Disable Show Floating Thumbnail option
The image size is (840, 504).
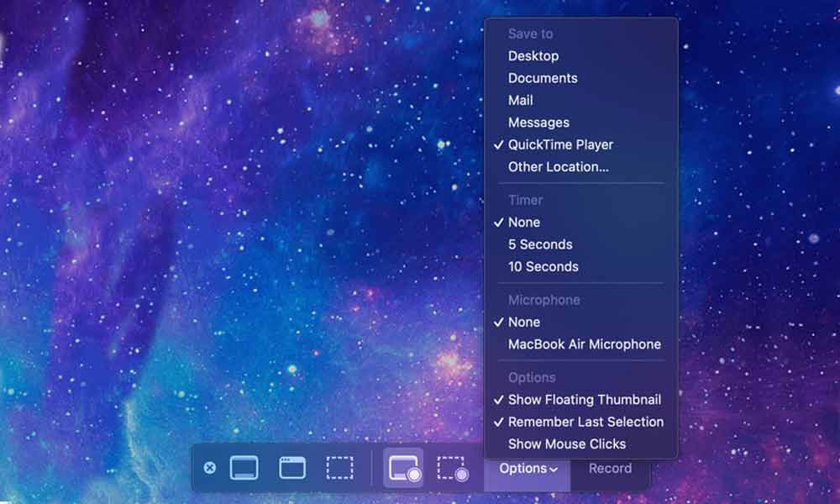584,400
